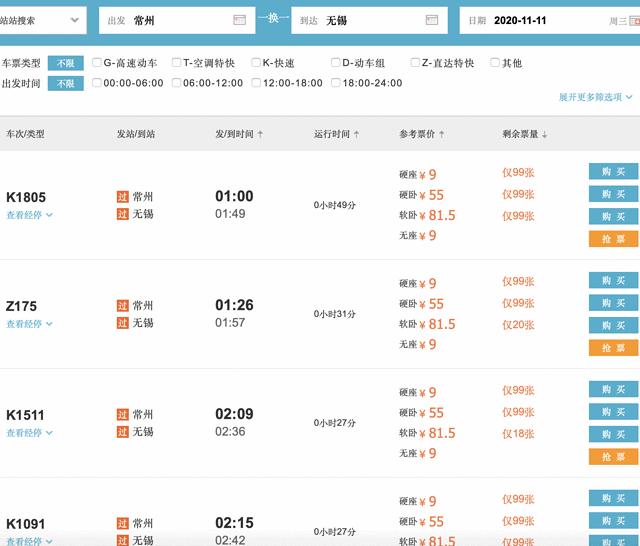640x546 pixels.
Task: Expand 查看经停 stops for train K1805
Action: pos(29,215)
